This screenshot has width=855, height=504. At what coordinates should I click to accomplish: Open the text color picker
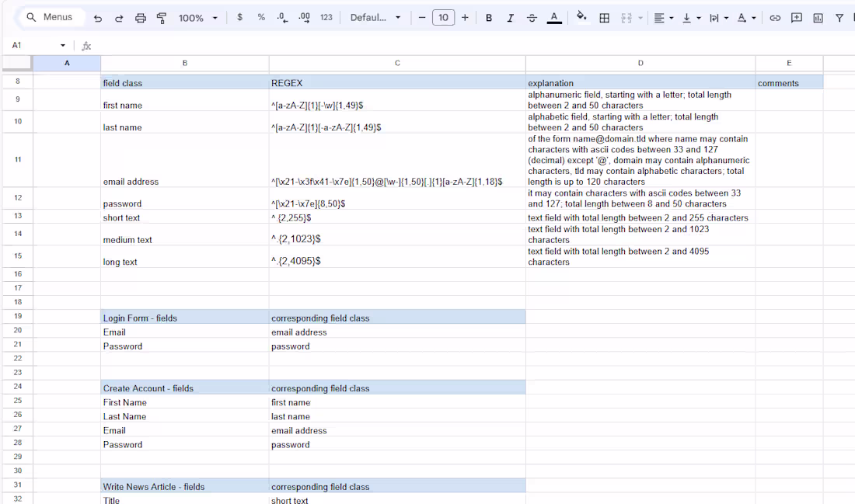tap(553, 17)
